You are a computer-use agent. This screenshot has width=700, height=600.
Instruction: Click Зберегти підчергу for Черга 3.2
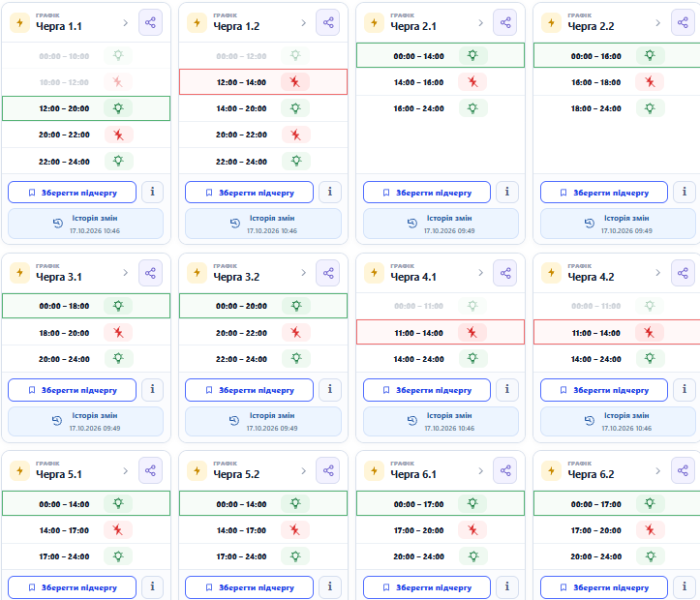click(249, 390)
